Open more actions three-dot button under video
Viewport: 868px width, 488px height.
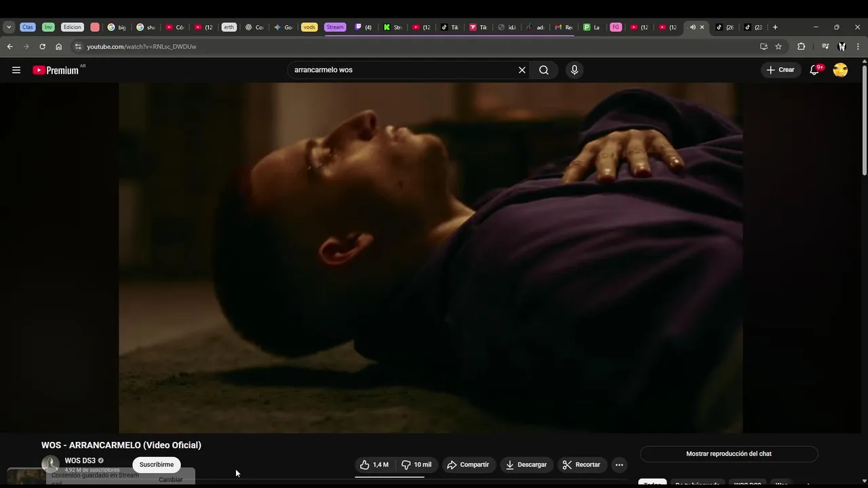point(618,464)
